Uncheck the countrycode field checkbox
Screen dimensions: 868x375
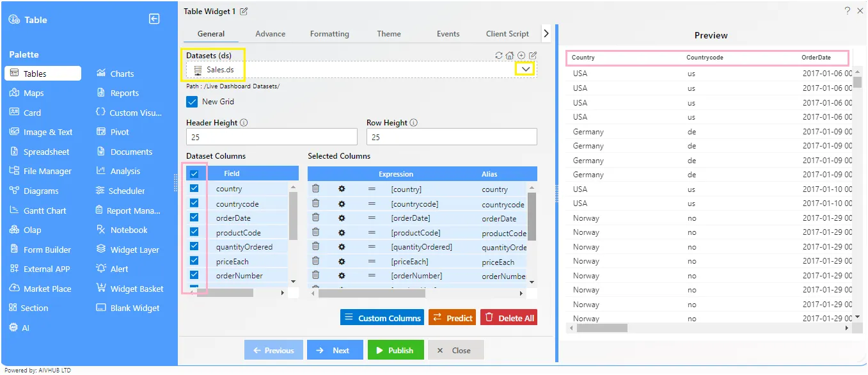pos(194,203)
